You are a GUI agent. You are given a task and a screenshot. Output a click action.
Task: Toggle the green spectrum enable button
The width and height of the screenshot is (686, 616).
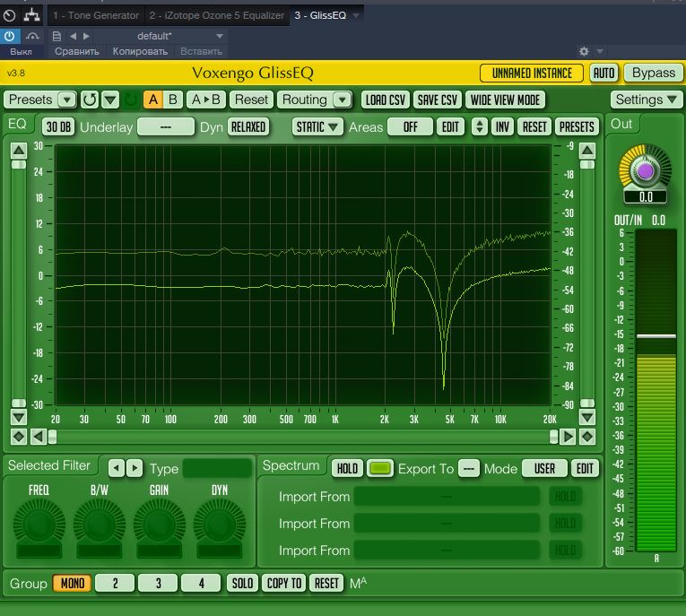[x=379, y=469]
